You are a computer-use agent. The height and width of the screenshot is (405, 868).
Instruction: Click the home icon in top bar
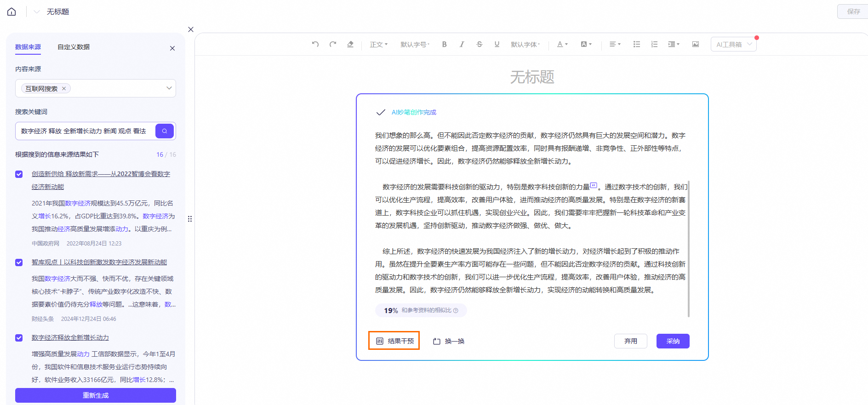point(11,11)
